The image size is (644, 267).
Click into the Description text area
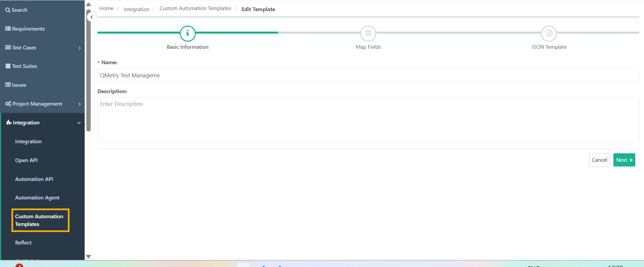pyautogui.click(x=368, y=120)
